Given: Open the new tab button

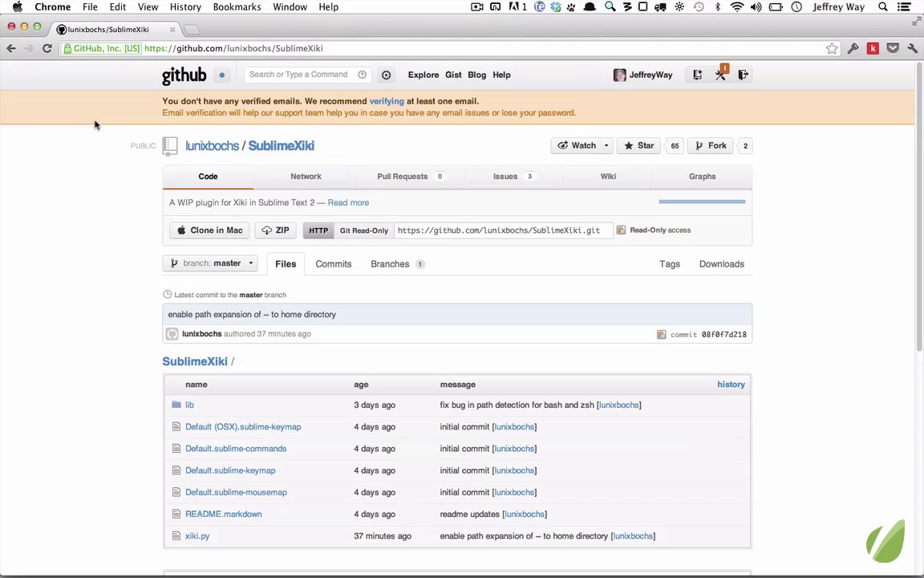Looking at the screenshot, I should pos(192,29).
